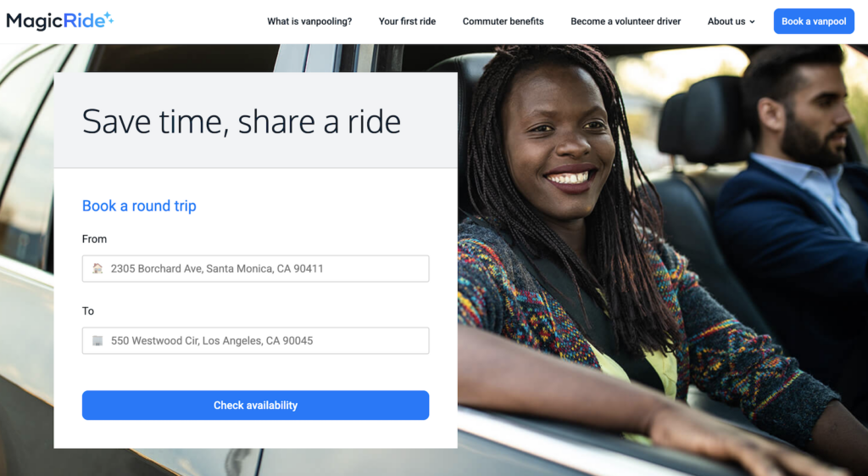The height and width of the screenshot is (476, 868).
Task: Click the To field label
Action: pos(88,311)
